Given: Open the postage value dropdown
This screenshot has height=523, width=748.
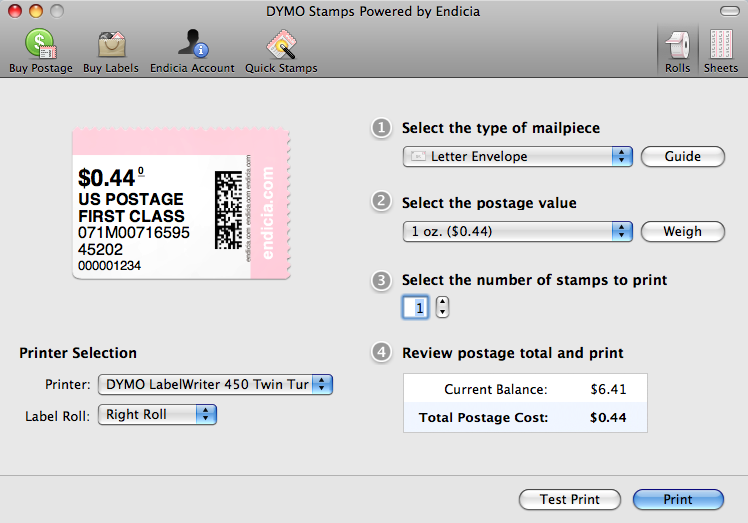Looking at the screenshot, I should tap(518, 231).
